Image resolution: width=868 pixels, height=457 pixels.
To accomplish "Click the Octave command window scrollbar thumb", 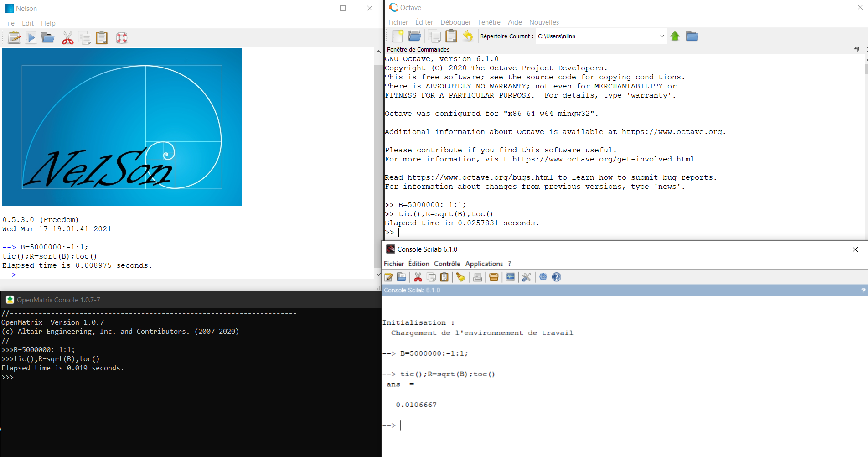I will point(866,68).
